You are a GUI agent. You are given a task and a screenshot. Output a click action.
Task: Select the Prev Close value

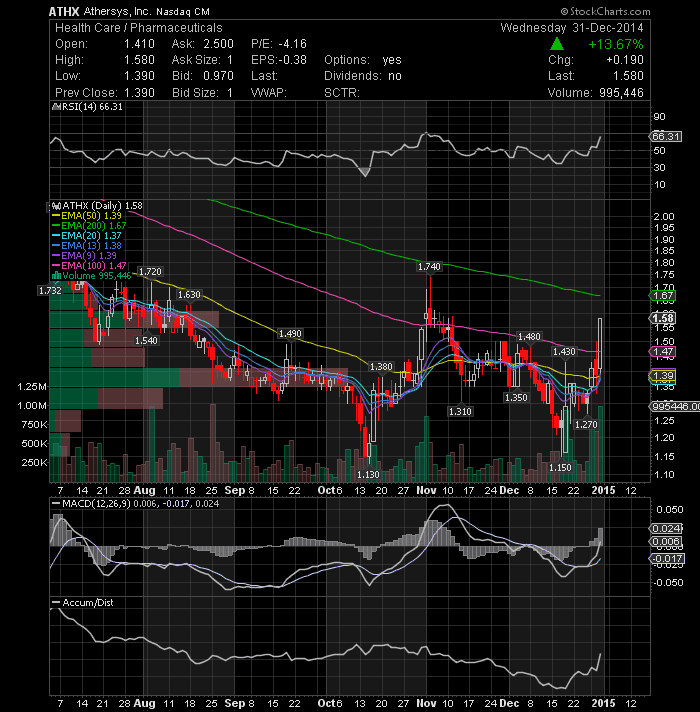139,93
